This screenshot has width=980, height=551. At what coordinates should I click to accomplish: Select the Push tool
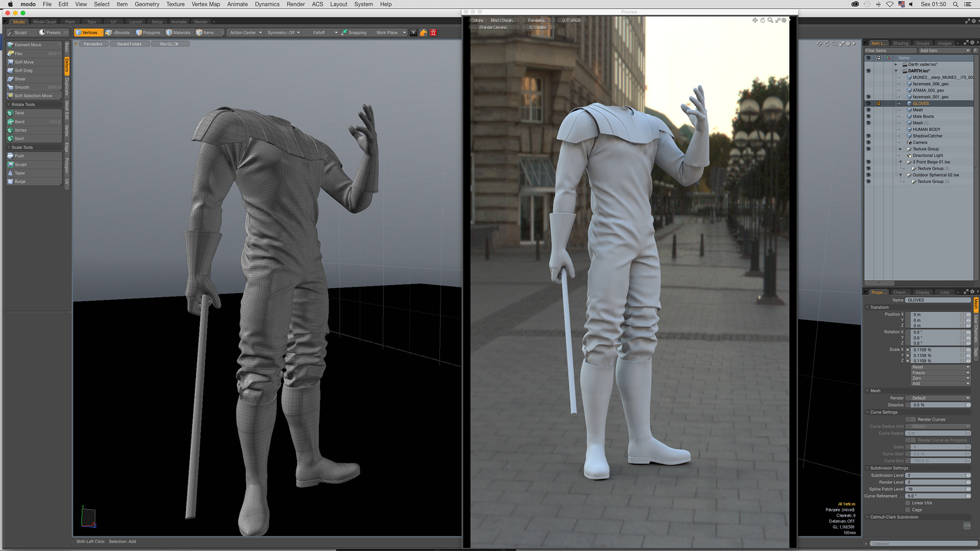pos(34,156)
